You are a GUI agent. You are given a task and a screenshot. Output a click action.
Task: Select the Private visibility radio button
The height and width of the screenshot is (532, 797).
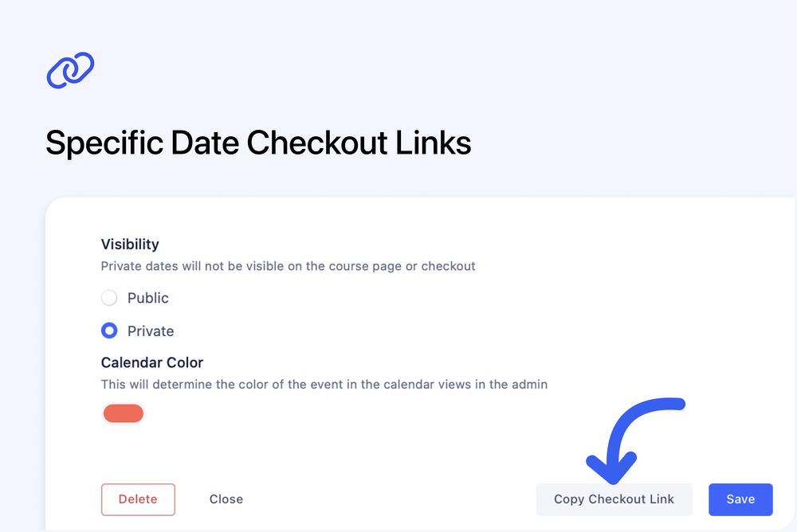tap(109, 331)
